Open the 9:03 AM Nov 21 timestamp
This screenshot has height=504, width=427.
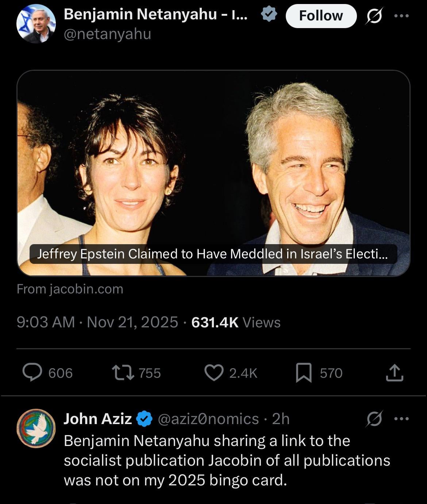(x=97, y=322)
